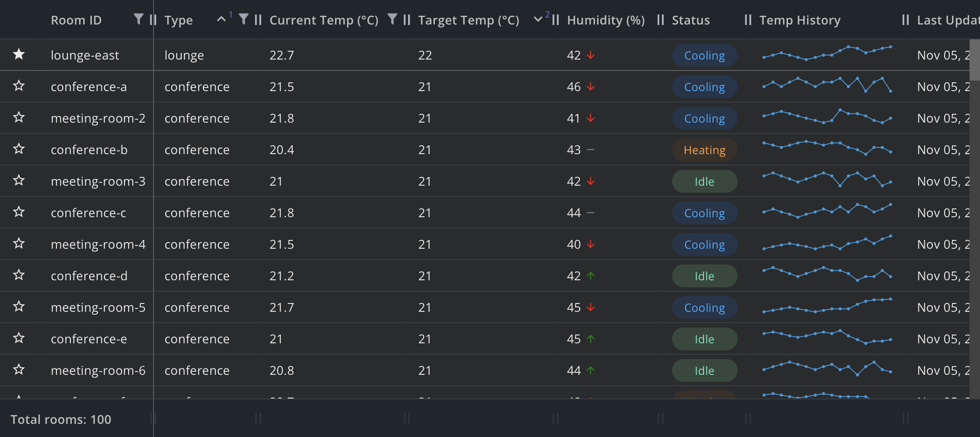980x437 pixels.
Task: Click the vertical scrollbar thumb
Action: [x=975, y=59]
